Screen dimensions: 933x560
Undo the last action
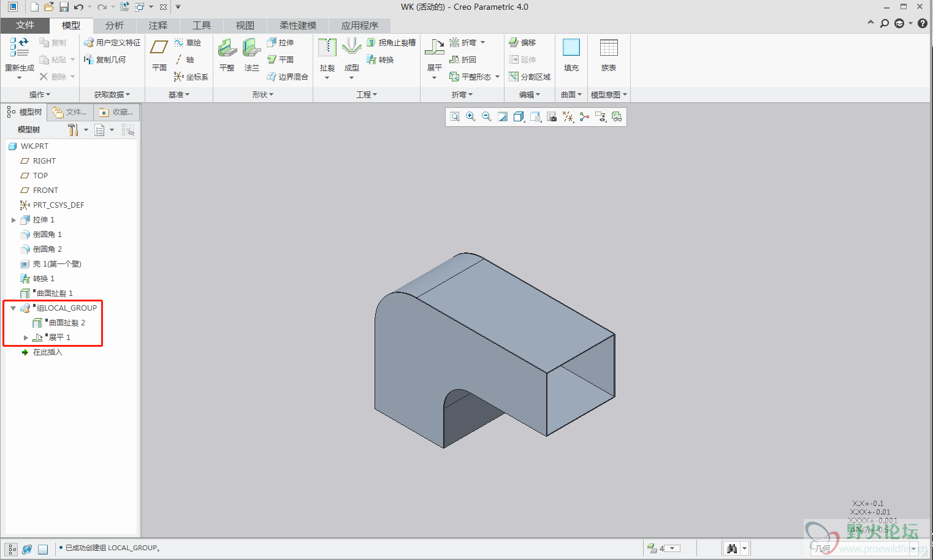point(78,7)
